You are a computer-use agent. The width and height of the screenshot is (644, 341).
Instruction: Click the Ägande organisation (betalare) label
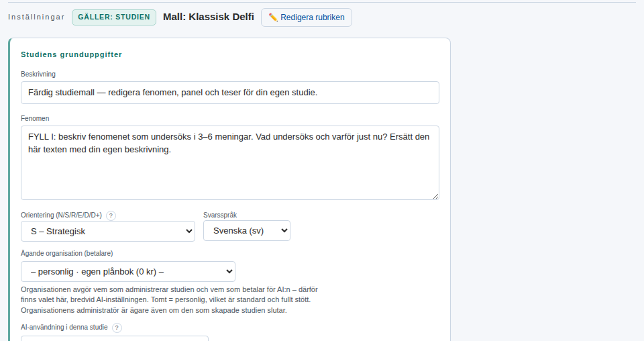tap(67, 253)
